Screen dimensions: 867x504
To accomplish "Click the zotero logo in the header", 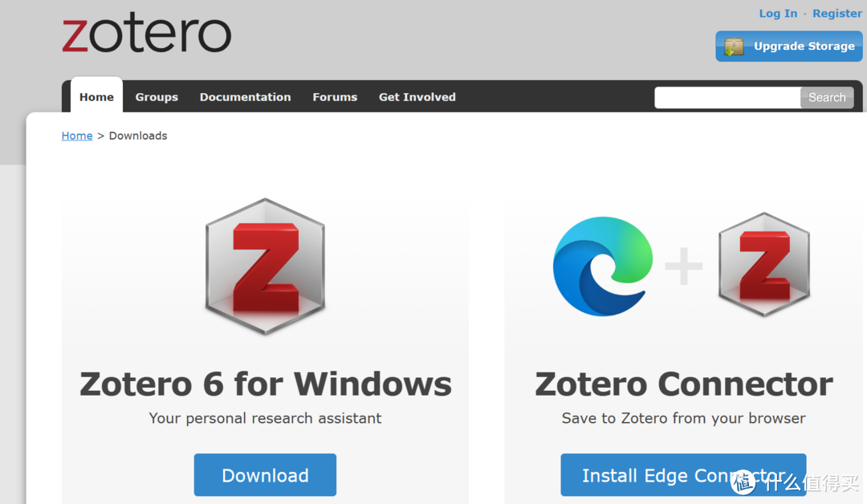I will point(147,33).
